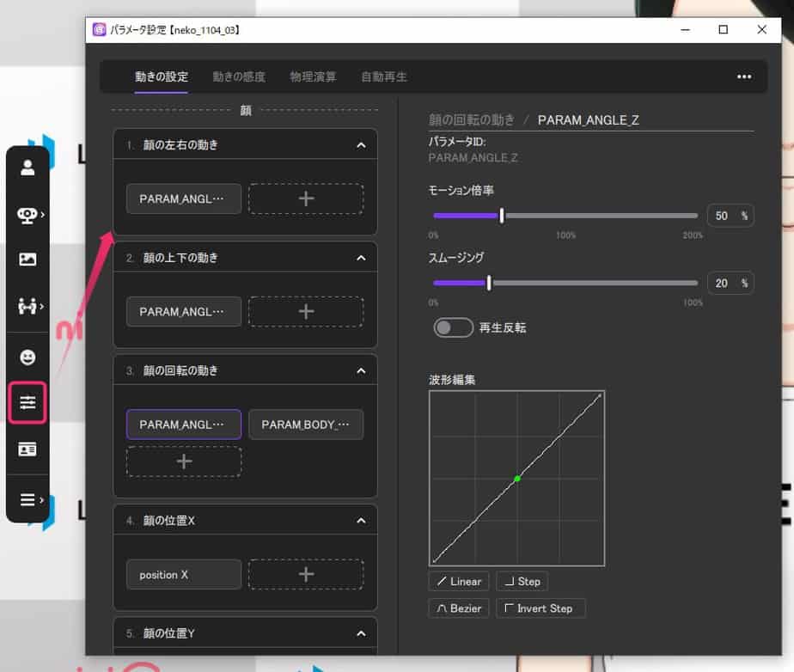794x672 pixels.
Task: Switch to the 動きの設定 tab
Action: tap(162, 77)
